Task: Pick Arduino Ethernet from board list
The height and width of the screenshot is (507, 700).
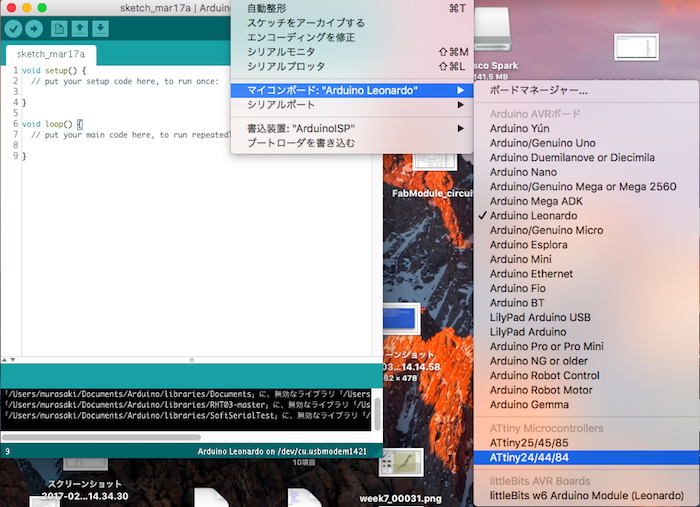Action: [x=586, y=274]
